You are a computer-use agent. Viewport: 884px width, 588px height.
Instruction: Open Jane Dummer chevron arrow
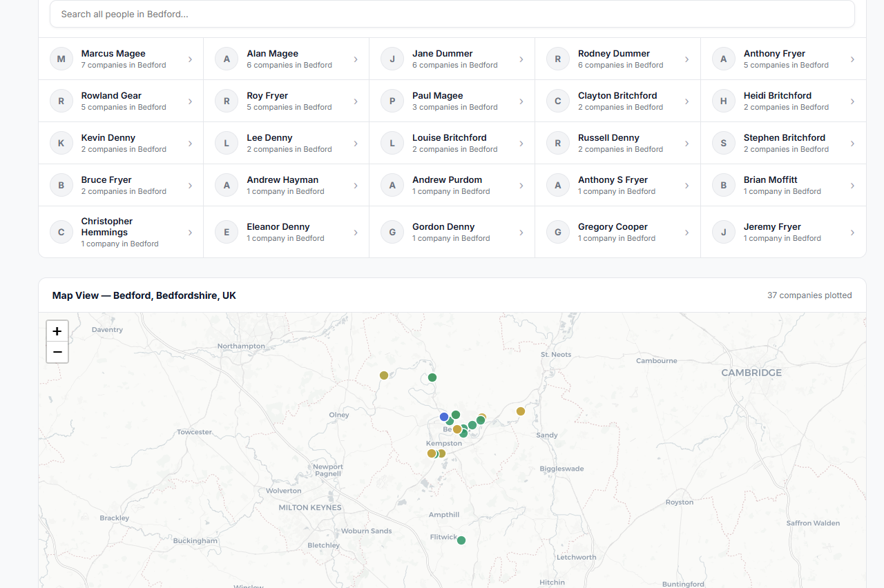click(x=521, y=59)
